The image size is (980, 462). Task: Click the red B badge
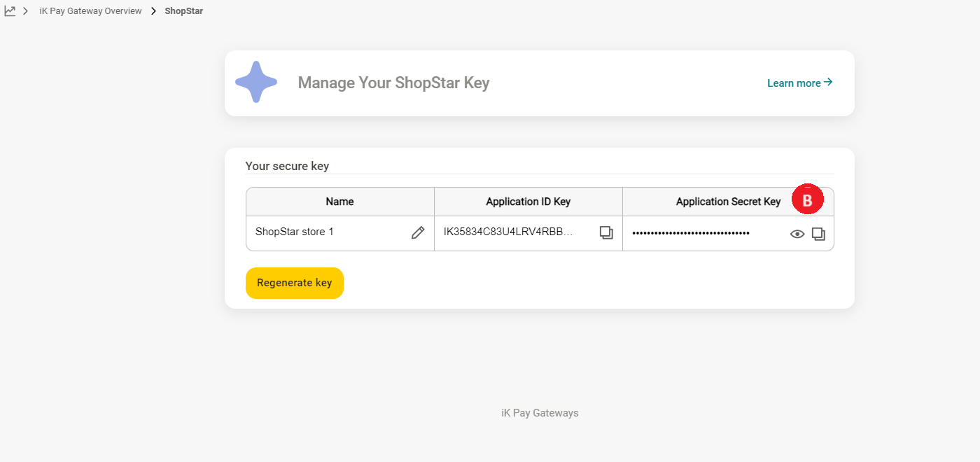(807, 200)
